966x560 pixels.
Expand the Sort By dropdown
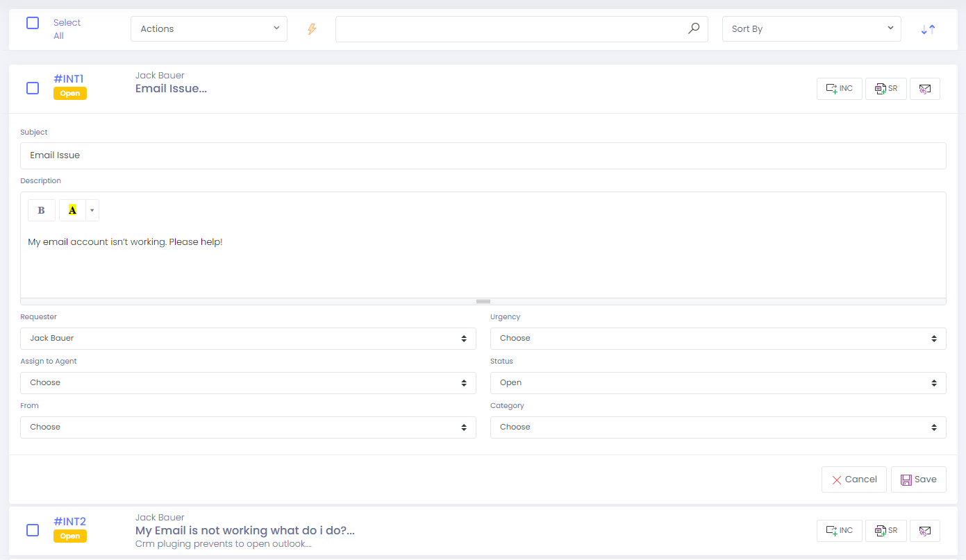(811, 29)
